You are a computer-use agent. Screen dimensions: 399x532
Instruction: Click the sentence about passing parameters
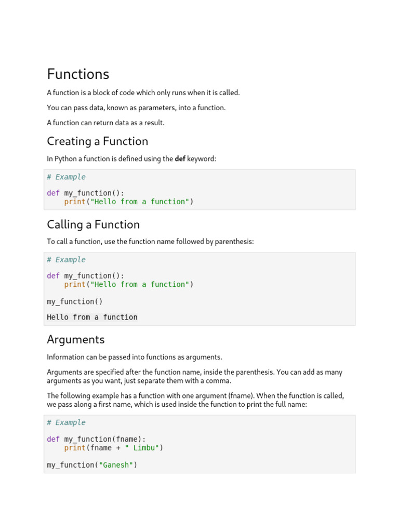pos(136,108)
